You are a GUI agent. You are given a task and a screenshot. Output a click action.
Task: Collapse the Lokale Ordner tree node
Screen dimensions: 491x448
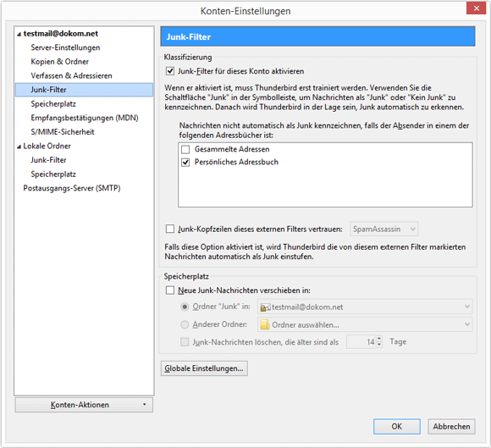click(x=19, y=147)
